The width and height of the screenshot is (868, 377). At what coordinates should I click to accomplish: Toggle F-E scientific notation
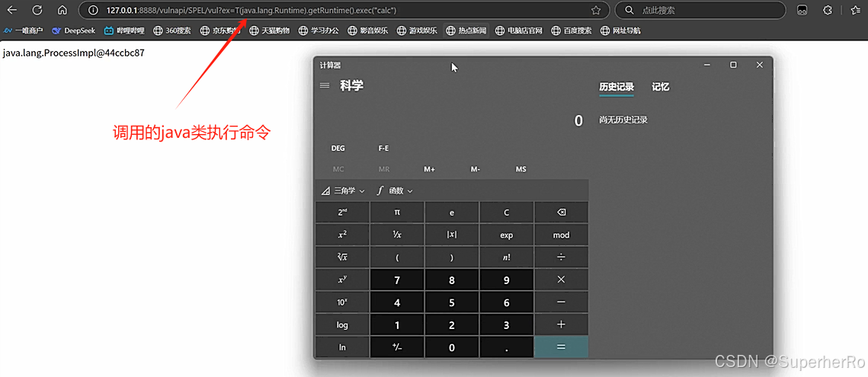[x=383, y=149]
